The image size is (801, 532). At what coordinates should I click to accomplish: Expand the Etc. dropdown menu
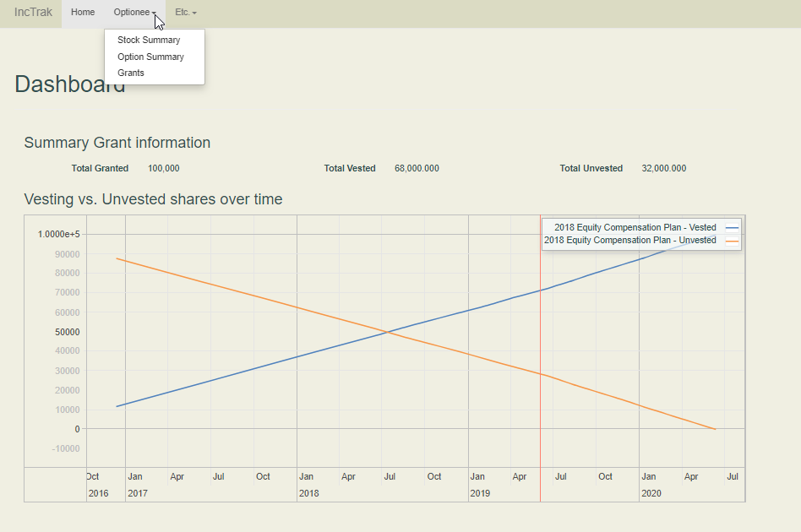(185, 13)
